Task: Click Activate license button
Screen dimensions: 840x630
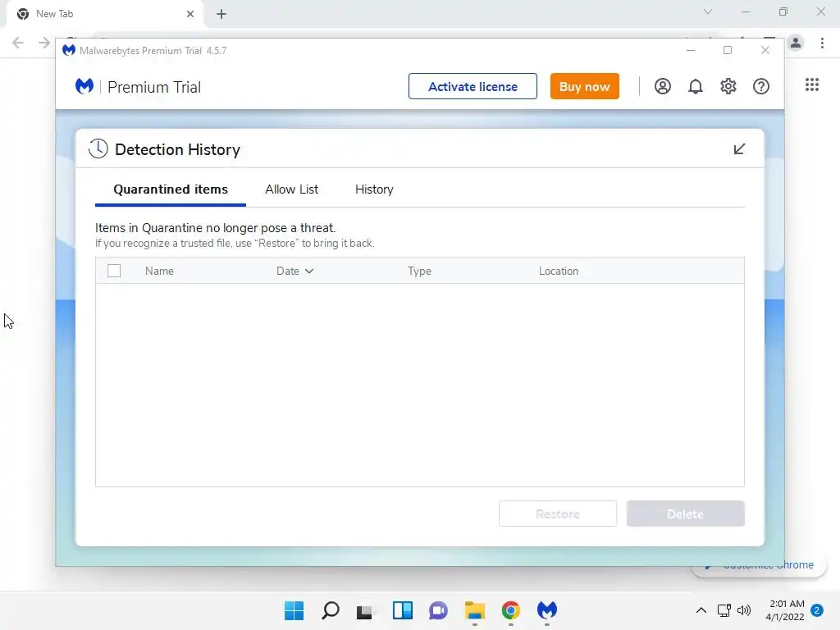Action: tap(472, 86)
